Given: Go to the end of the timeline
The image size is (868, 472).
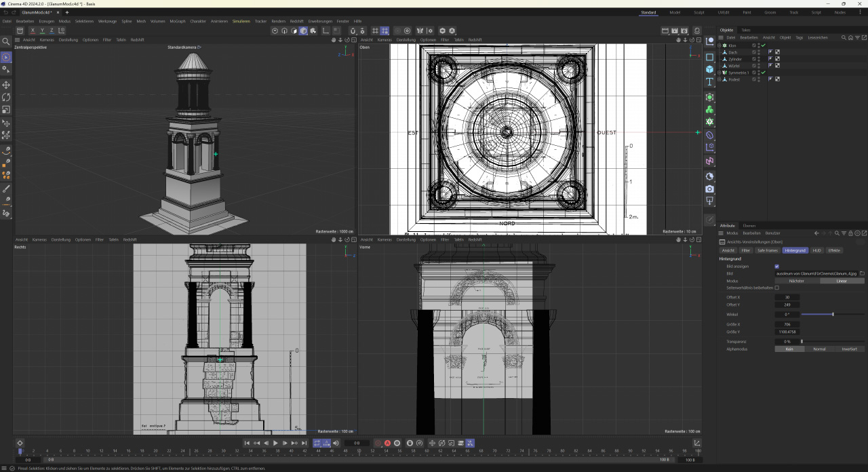Looking at the screenshot, I should pyautogui.click(x=304, y=443).
